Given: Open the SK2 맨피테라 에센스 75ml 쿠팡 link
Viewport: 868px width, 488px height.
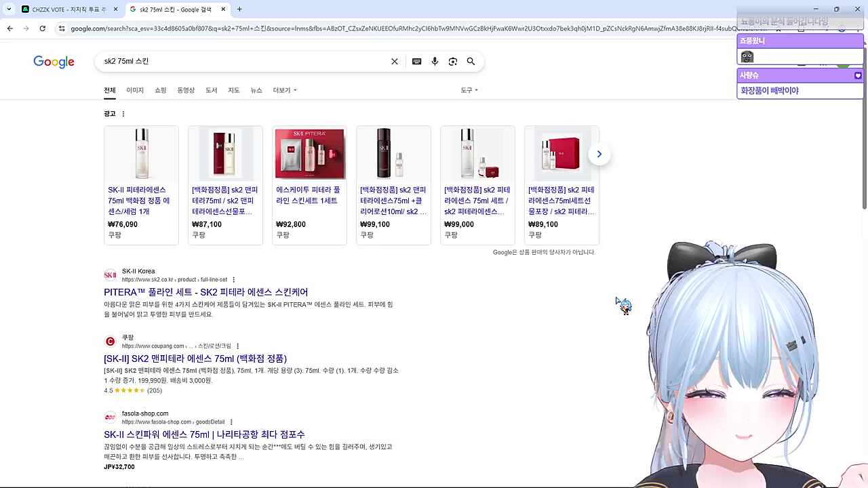Looking at the screenshot, I should point(195,359).
